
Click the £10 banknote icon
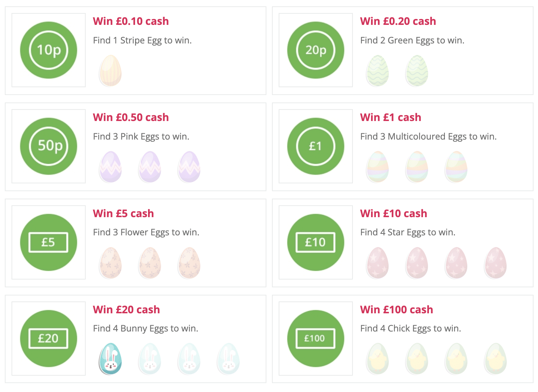(x=316, y=242)
